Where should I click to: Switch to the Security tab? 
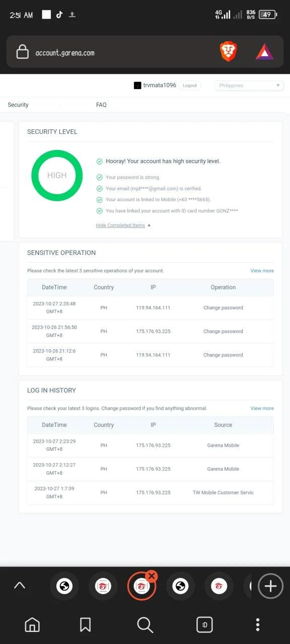click(x=18, y=105)
